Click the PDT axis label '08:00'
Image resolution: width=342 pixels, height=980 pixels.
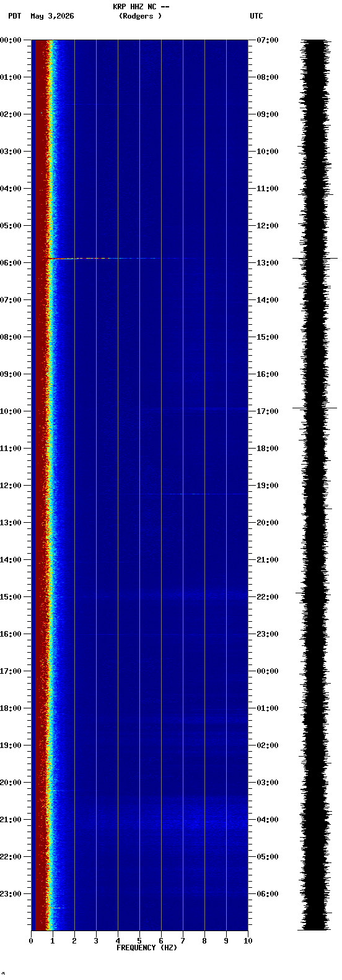coord(11,337)
